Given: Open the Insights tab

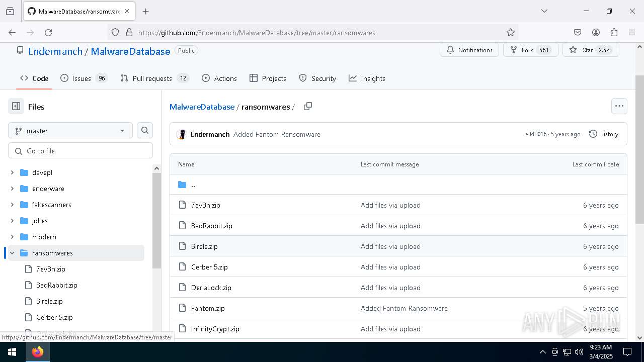Looking at the screenshot, I should [367, 78].
